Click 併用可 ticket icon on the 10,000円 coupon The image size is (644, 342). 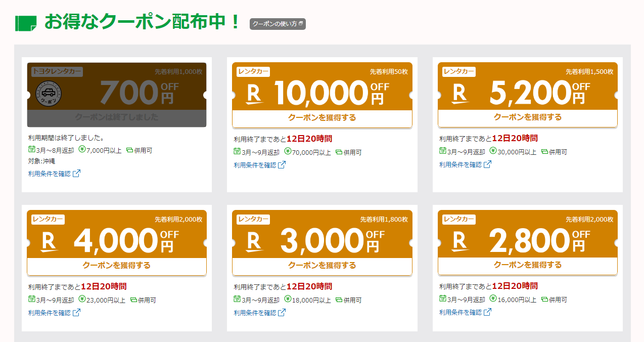339,152
